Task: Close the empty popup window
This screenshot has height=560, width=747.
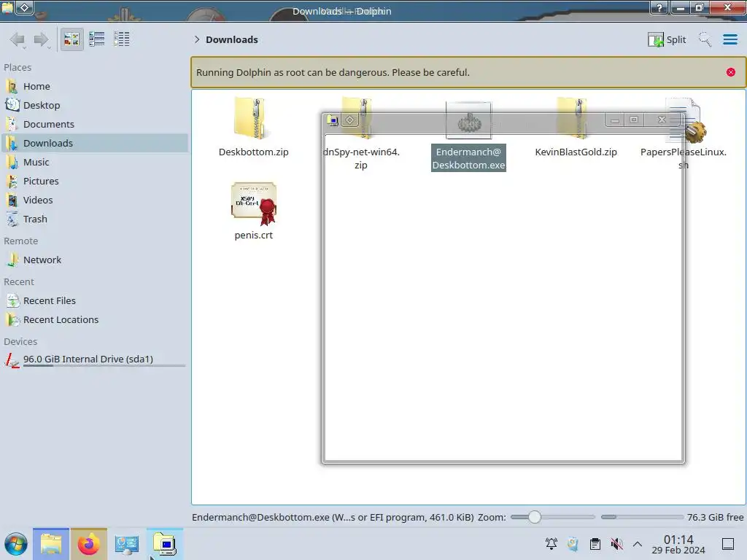Action: (662, 120)
